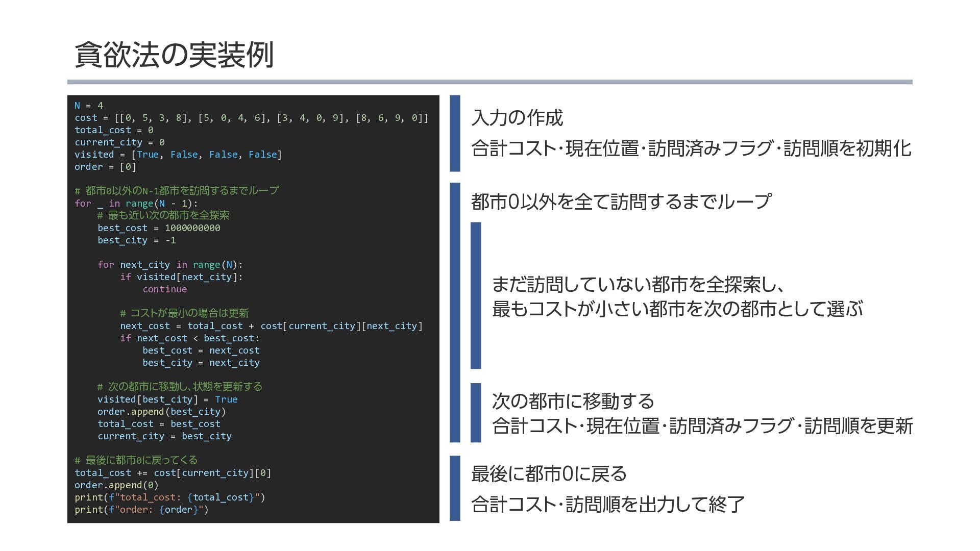This screenshot has width=980, height=551.
Task: Click the 'order = [0]' code line
Action: coord(105,167)
